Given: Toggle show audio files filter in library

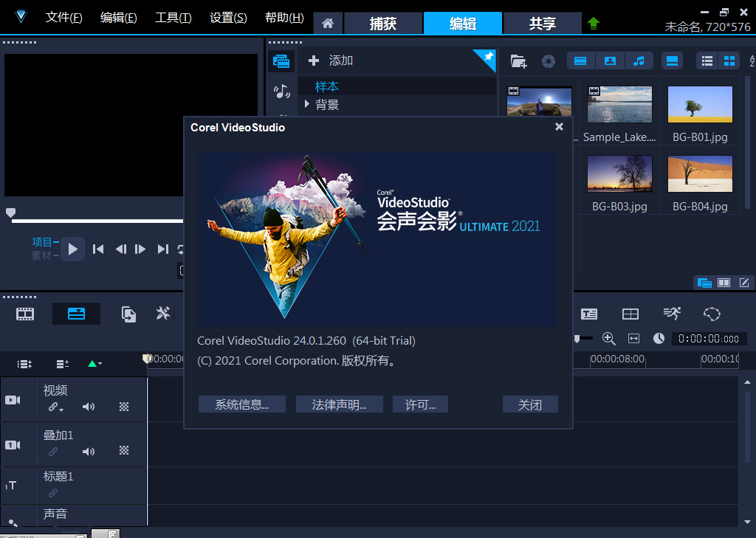Looking at the screenshot, I should pyautogui.click(x=639, y=61).
